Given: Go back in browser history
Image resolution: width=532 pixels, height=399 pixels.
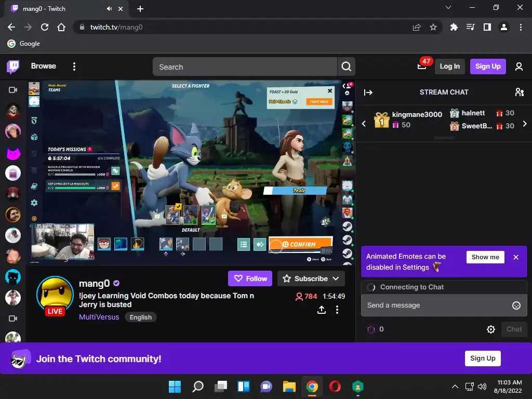Looking at the screenshot, I should click(11, 27).
